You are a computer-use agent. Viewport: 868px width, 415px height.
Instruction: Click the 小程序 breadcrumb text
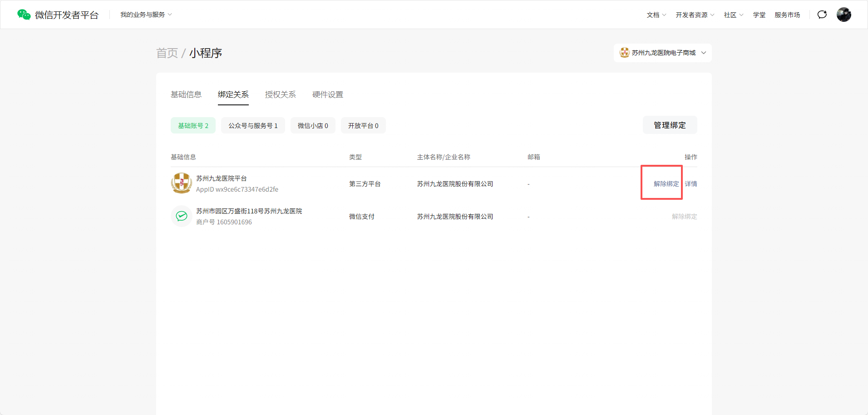[206, 53]
